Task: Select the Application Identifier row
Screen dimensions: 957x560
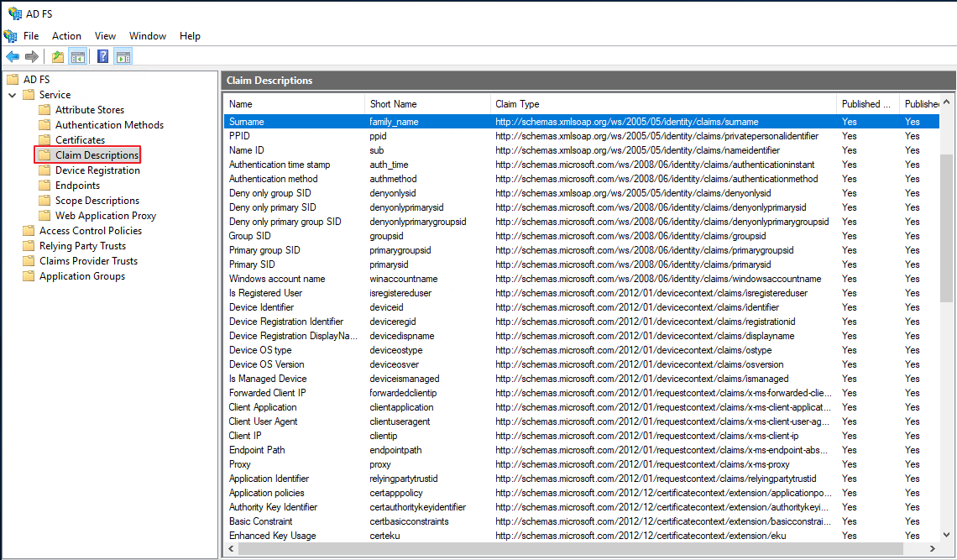Action: click(581, 479)
